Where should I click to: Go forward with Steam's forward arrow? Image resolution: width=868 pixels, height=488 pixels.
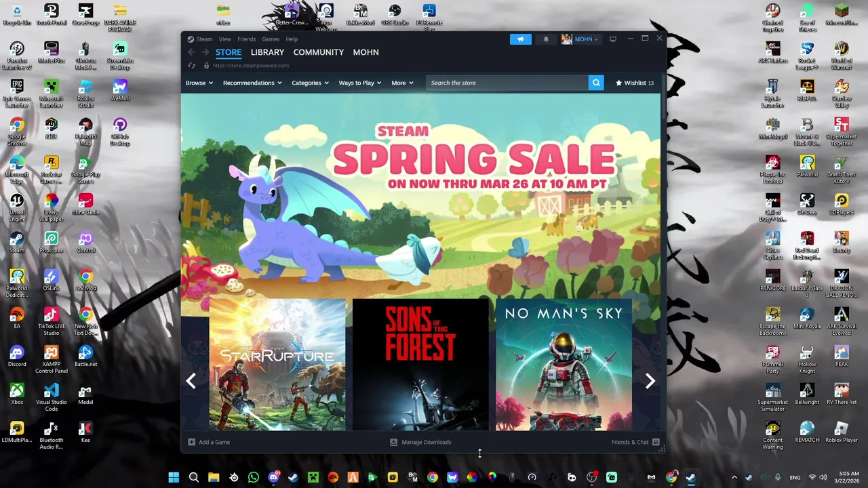pos(205,52)
